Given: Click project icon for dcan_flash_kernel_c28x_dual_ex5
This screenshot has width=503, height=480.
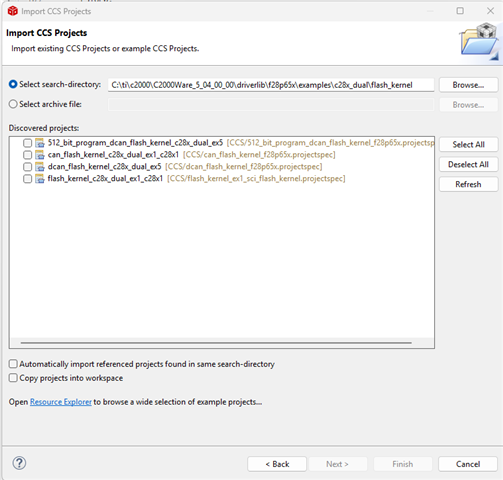Looking at the screenshot, I should tap(40, 167).
